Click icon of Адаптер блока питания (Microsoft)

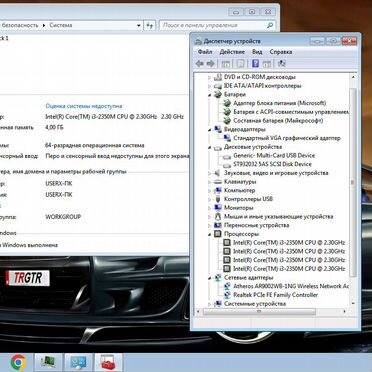(x=227, y=103)
